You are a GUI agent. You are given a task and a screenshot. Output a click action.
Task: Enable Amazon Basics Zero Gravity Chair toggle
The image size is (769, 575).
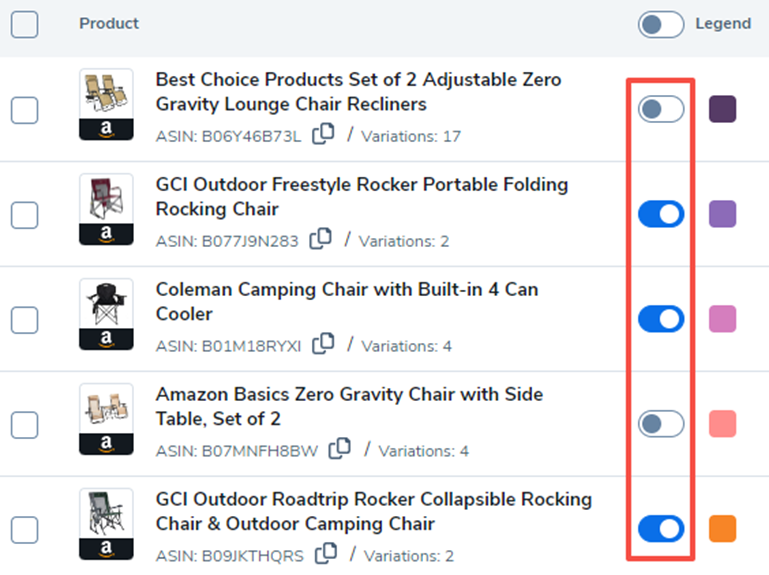pyautogui.click(x=661, y=424)
